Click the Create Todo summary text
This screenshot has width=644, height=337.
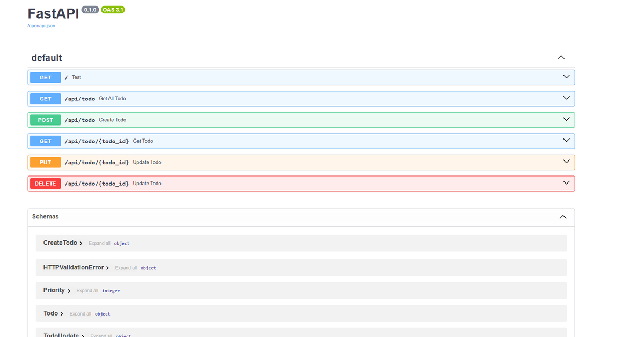pos(113,120)
